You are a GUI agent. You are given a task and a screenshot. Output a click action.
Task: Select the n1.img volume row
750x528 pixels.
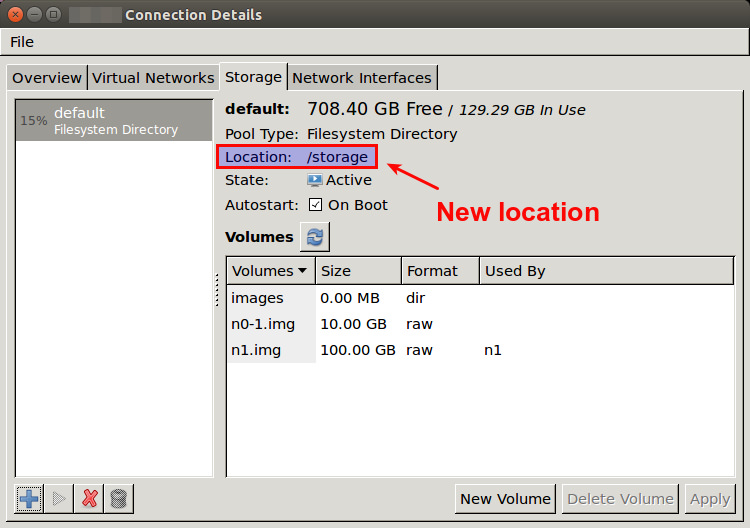pos(256,350)
